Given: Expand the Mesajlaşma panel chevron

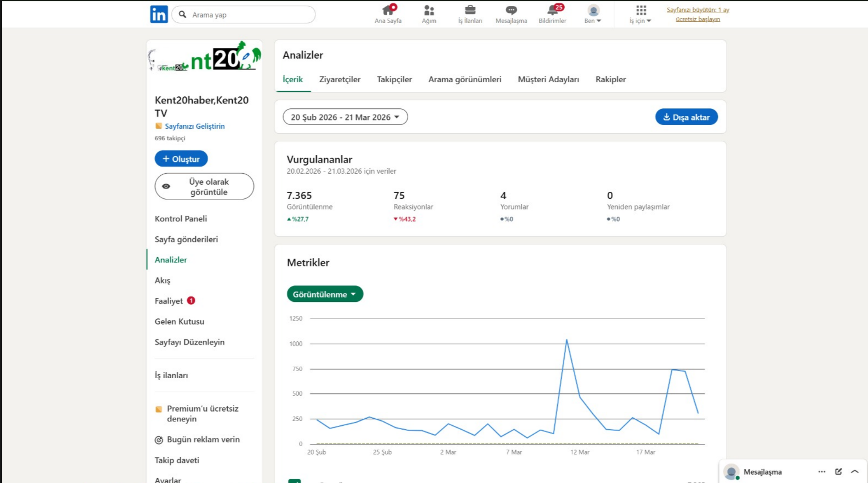Looking at the screenshot, I should click(855, 471).
